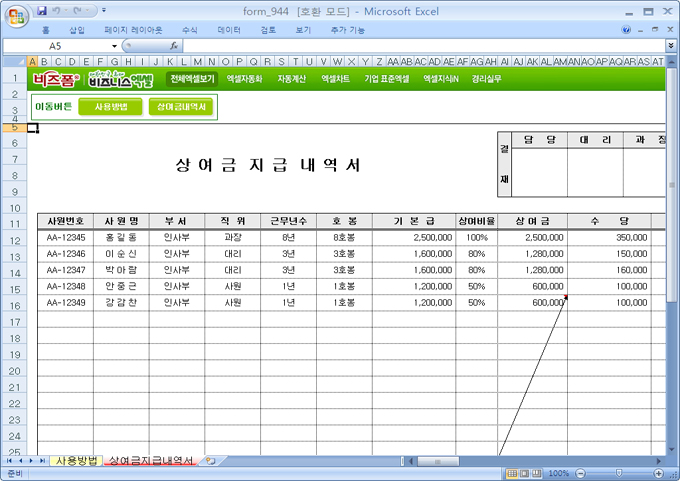This screenshot has width=680, height=481.
Task: Open the Name Box dropdown arrow
Action: pos(114,46)
